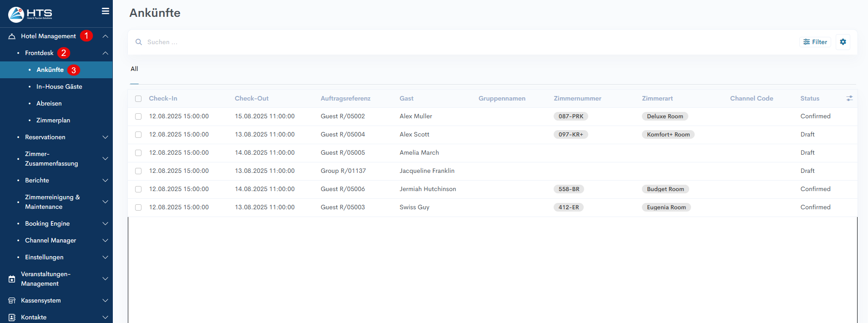Click the HTS logo icon
The image size is (868, 323).
click(16, 15)
